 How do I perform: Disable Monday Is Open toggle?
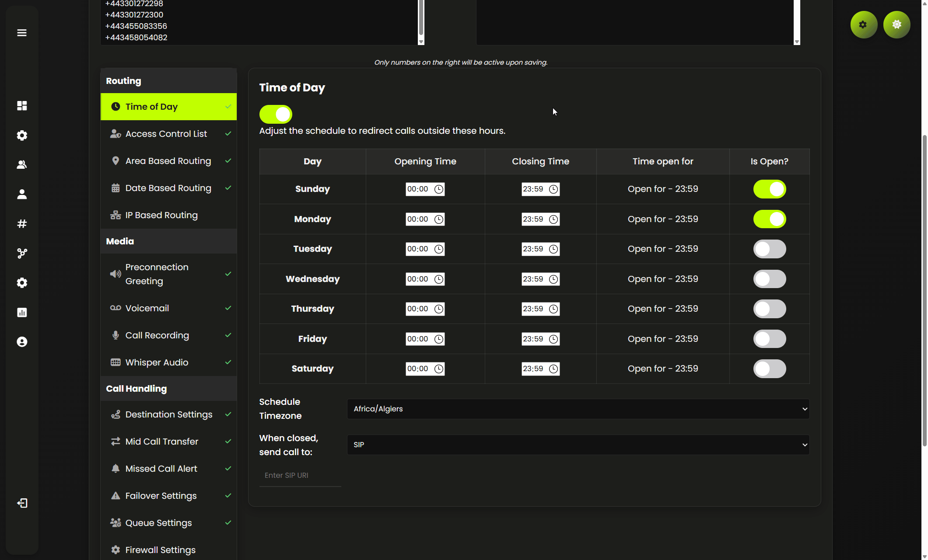pos(769,219)
